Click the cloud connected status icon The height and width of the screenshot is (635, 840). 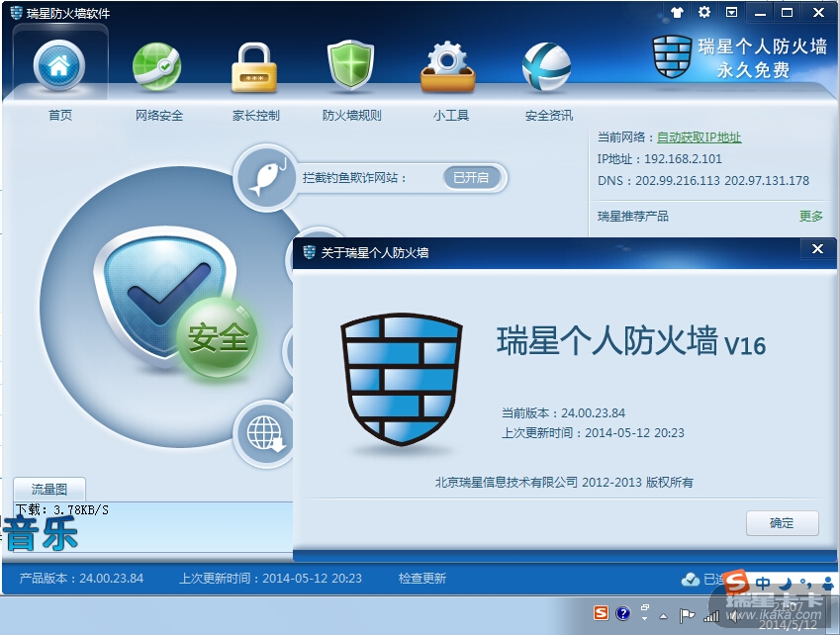click(691, 579)
